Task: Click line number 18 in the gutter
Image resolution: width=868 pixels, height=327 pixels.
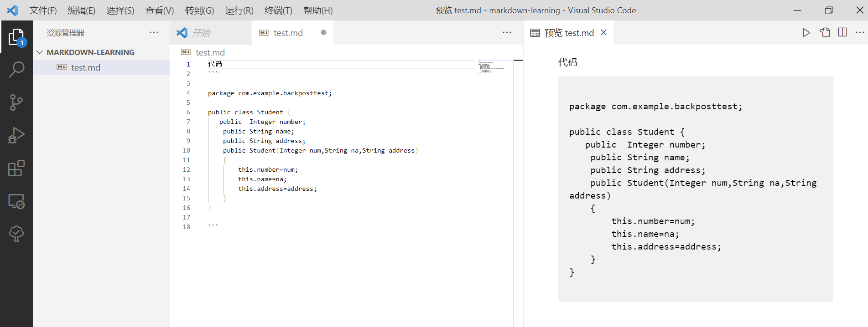Action: click(x=187, y=227)
